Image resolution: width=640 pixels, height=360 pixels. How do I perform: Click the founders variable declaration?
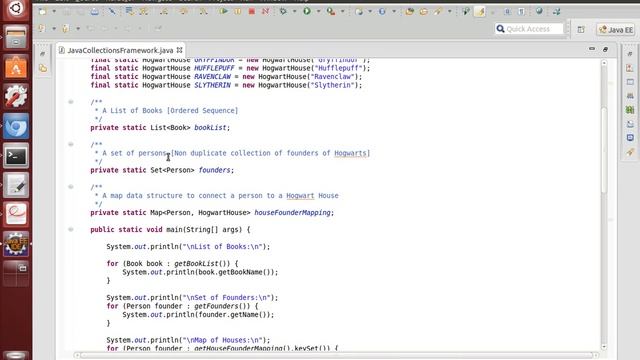tap(214, 170)
